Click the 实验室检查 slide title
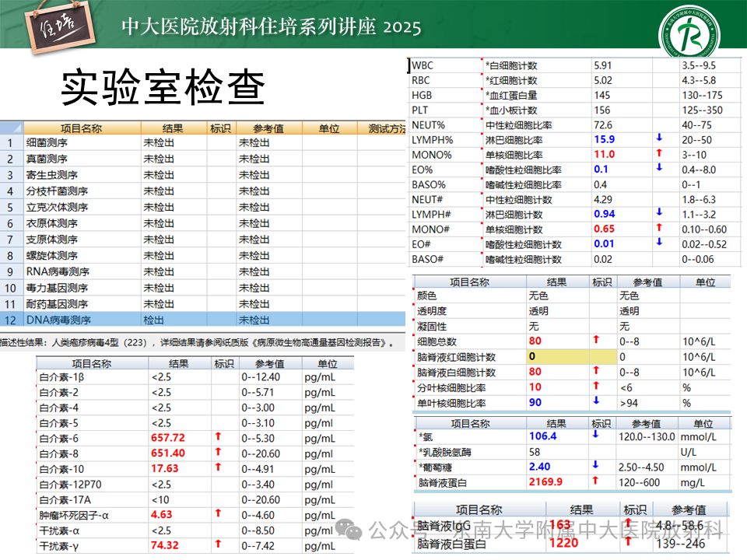The height and width of the screenshot is (560, 747). 163,88
